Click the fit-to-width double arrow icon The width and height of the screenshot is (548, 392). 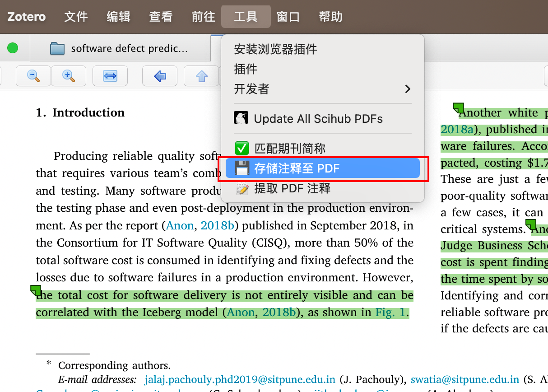110,76
